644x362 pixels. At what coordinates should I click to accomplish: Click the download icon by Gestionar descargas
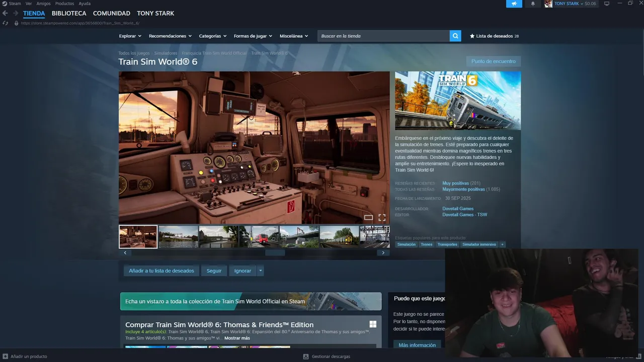306,356
